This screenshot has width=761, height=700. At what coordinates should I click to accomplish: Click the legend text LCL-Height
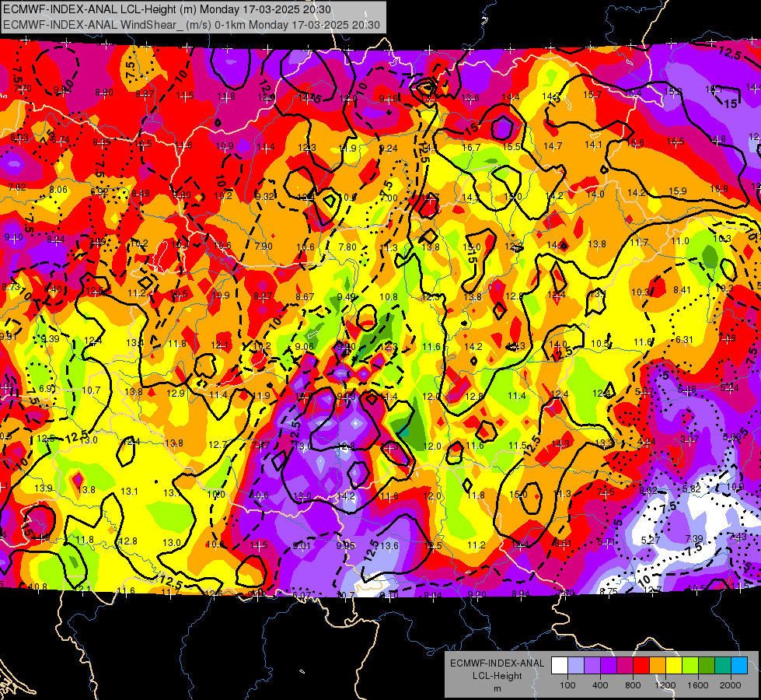[497, 676]
